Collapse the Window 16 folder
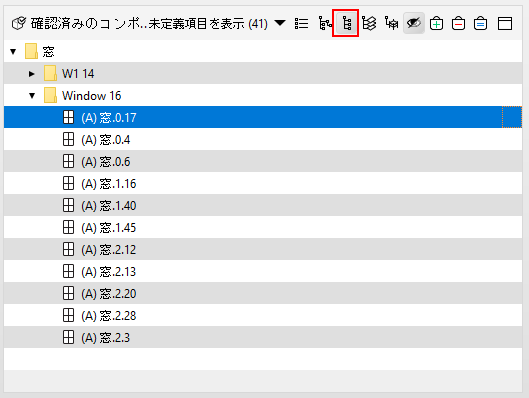529x398 pixels. click(32, 96)
